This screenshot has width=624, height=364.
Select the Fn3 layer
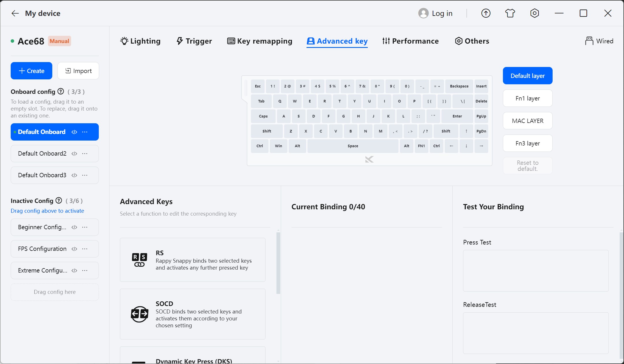[528, 143]
